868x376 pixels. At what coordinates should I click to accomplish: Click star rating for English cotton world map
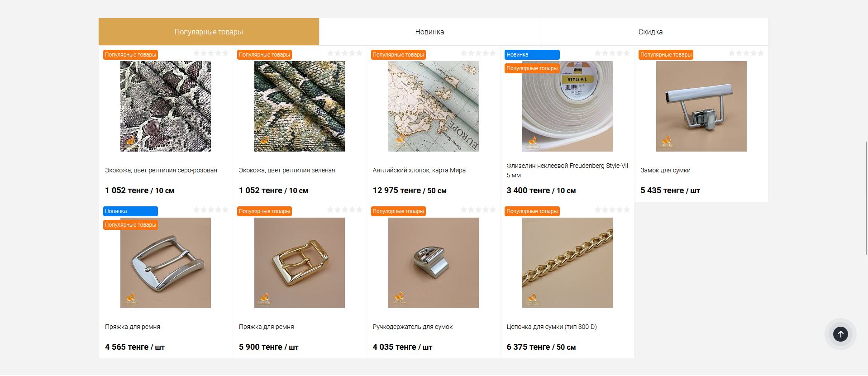[478, 53]
